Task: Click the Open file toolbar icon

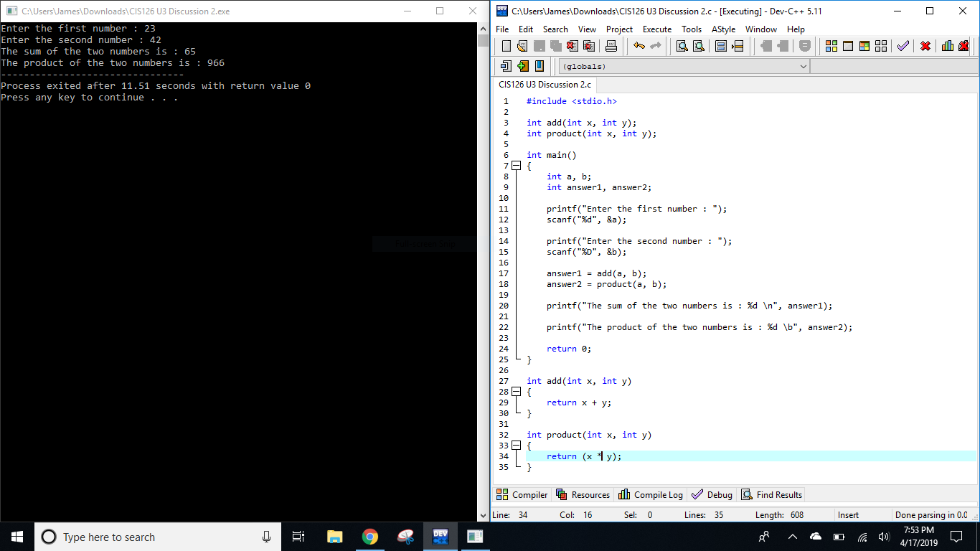Action: pyautogui.click(x=522, y=46)
